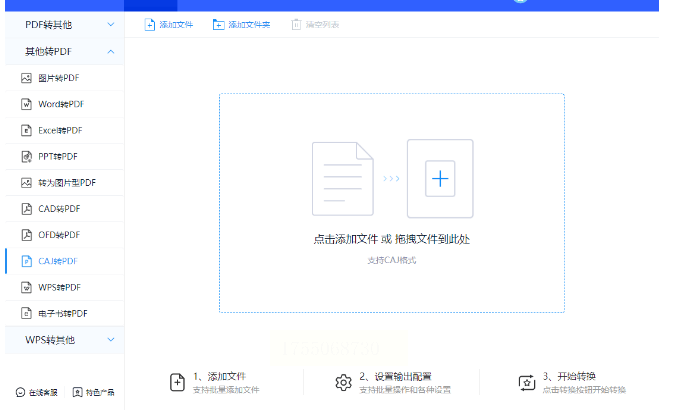The width and height of the screenshot is (677, 410).
Task: Click the Word转PDF document icon
Action: click(26, 104)
